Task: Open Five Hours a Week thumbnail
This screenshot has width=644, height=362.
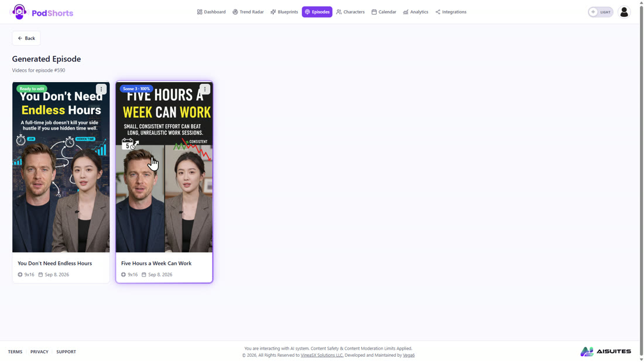Action: tap(165, 168)
